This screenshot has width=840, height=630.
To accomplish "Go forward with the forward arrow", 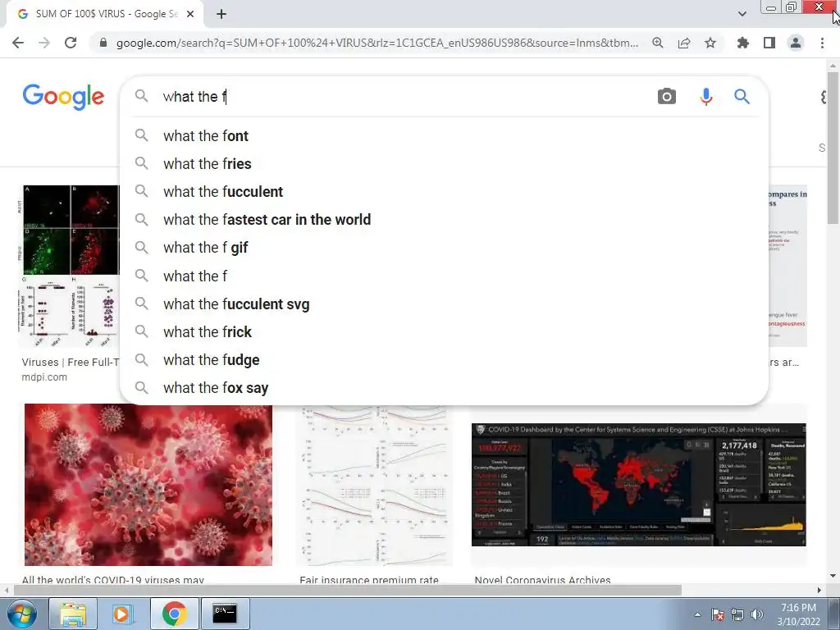I will tap(44, 43).
